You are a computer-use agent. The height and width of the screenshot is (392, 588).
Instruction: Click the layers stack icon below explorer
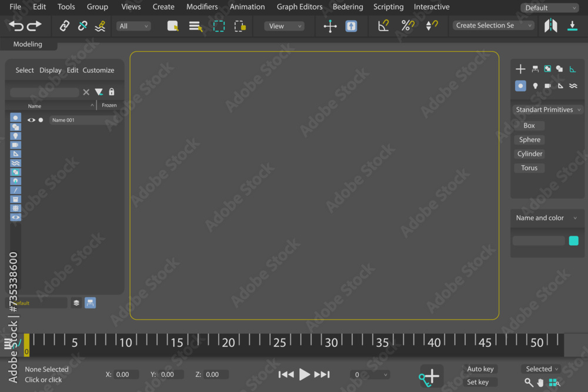pos(76,303)
